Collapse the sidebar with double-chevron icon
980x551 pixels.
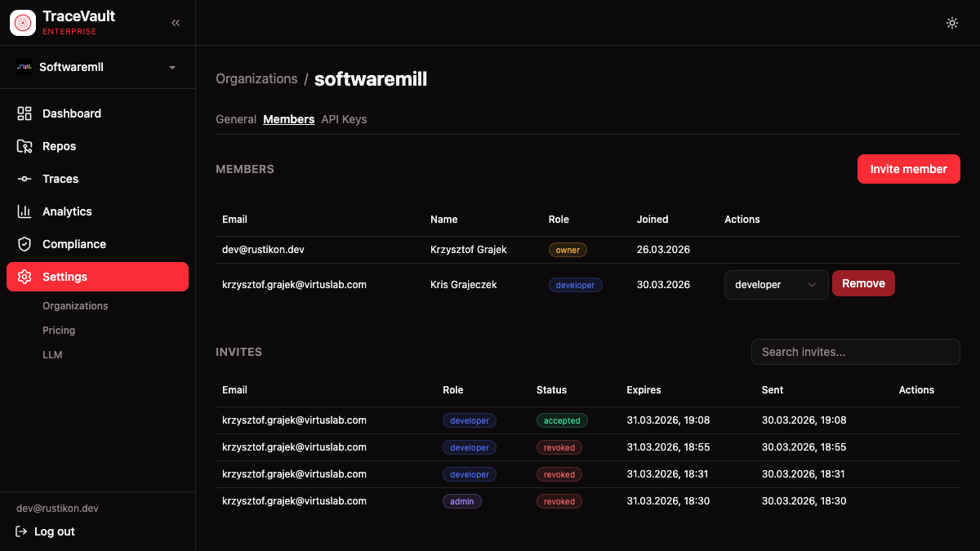coord(176,23)
